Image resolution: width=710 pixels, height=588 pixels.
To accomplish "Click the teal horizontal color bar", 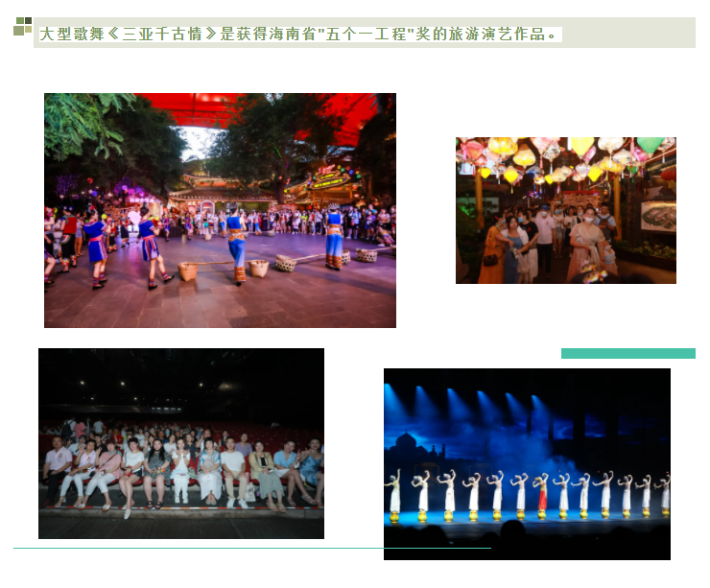I will pos(627,353).
